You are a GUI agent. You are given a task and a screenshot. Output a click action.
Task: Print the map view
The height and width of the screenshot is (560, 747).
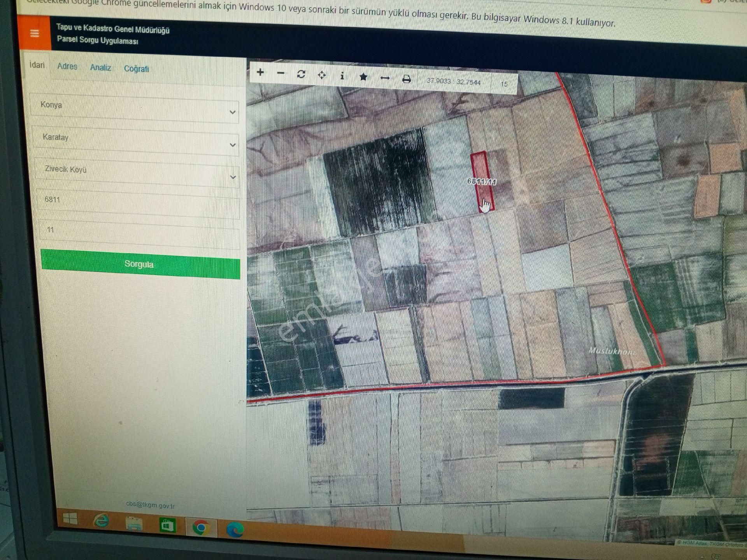tap(407, 79)
